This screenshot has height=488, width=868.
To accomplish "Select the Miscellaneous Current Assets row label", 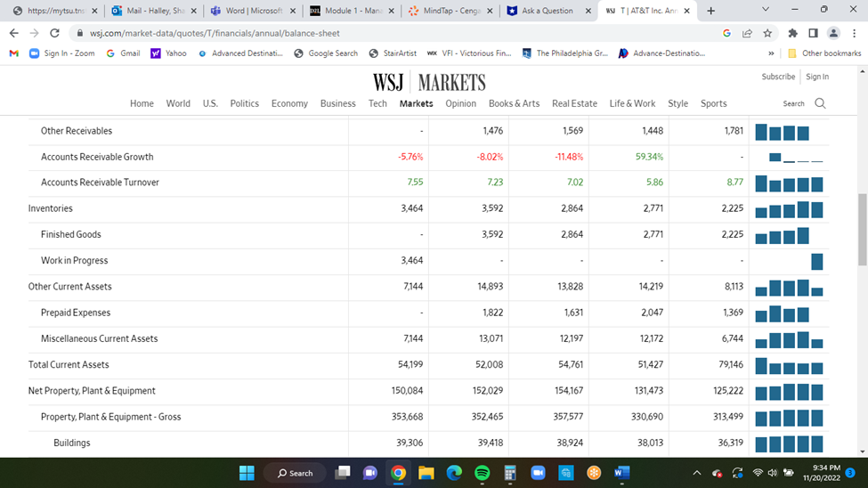I will (x=99, y=338).
